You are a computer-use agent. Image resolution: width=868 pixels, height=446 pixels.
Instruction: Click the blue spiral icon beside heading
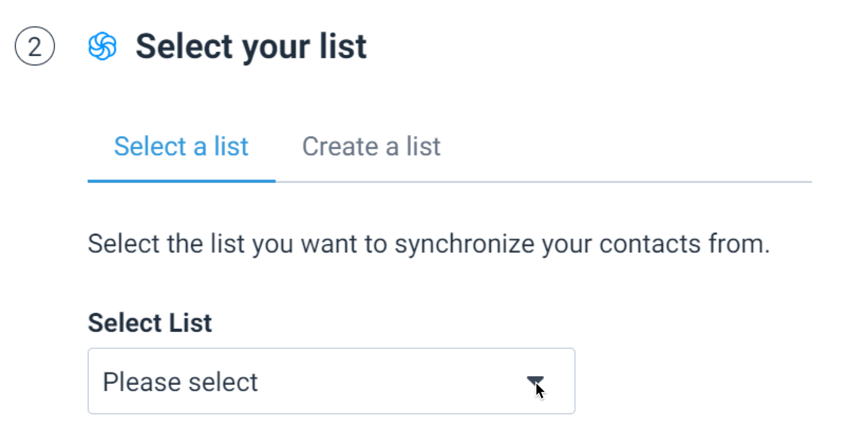click(102, 47)
